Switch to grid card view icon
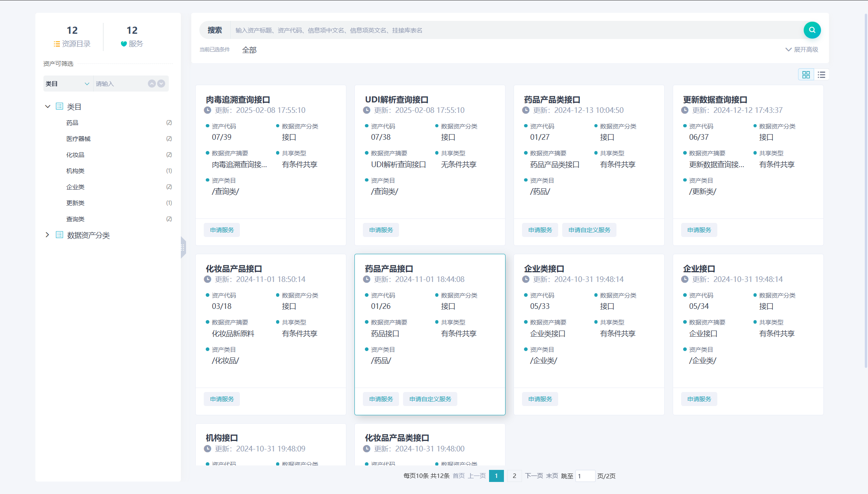 pyautogui.click(x=806, y=75)
